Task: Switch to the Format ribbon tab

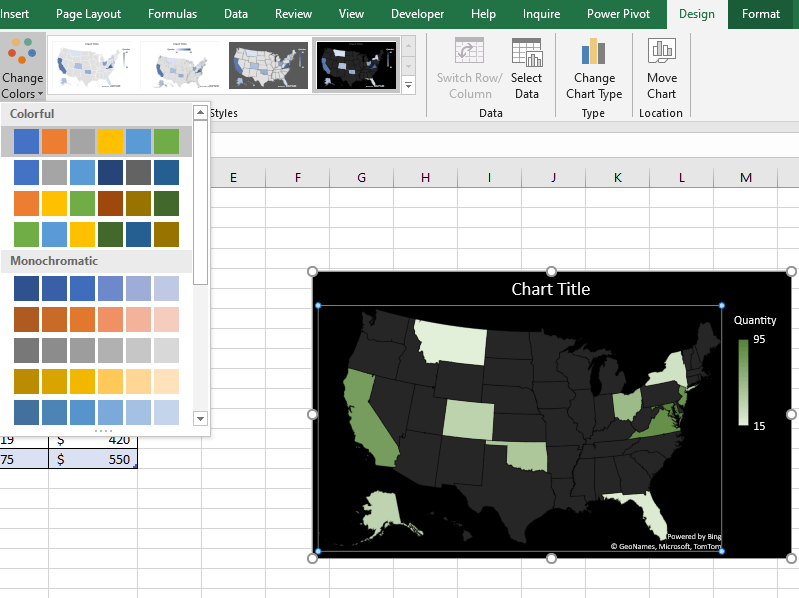Action: tap(760, 14)
